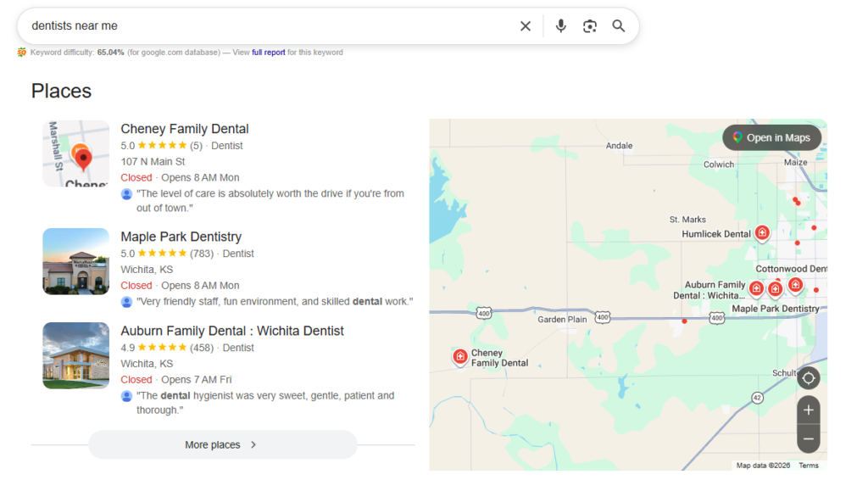Click Cheney Family Dental map thumbnail
868x491 pixels.
(75, 153)
